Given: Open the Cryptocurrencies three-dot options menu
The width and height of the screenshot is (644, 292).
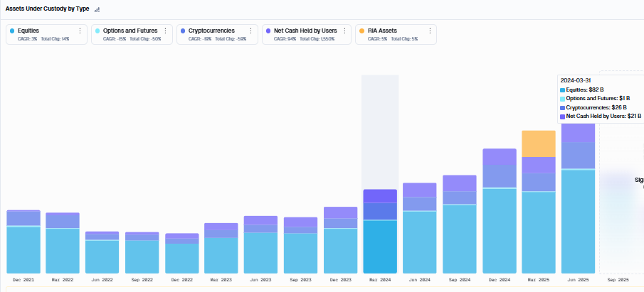Looking at the screenshot, I should (x=251, y=31).
